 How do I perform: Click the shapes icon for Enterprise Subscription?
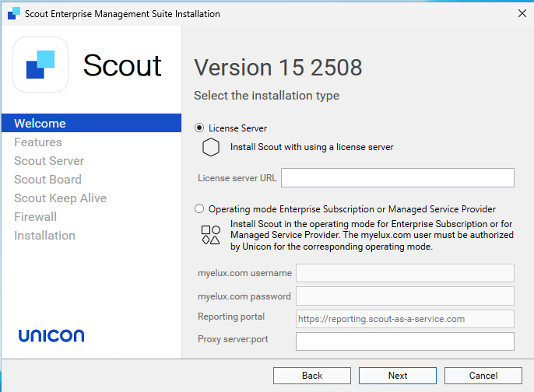point(211,235)
